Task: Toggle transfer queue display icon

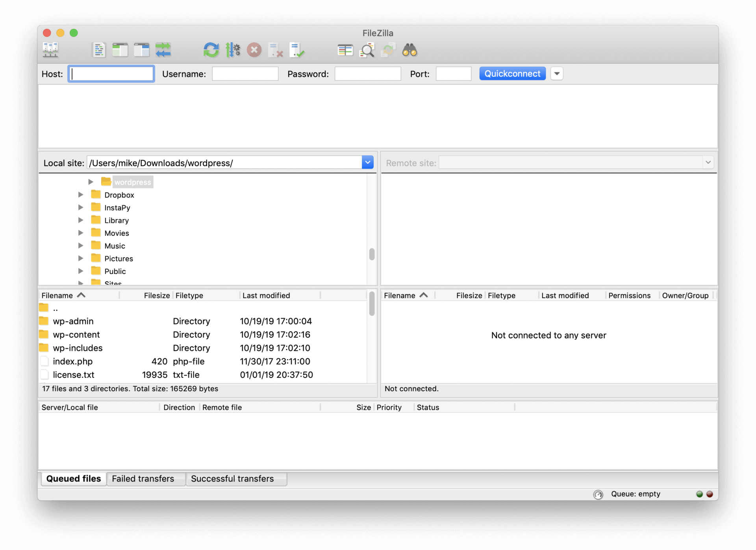Action: coord(163,50)
